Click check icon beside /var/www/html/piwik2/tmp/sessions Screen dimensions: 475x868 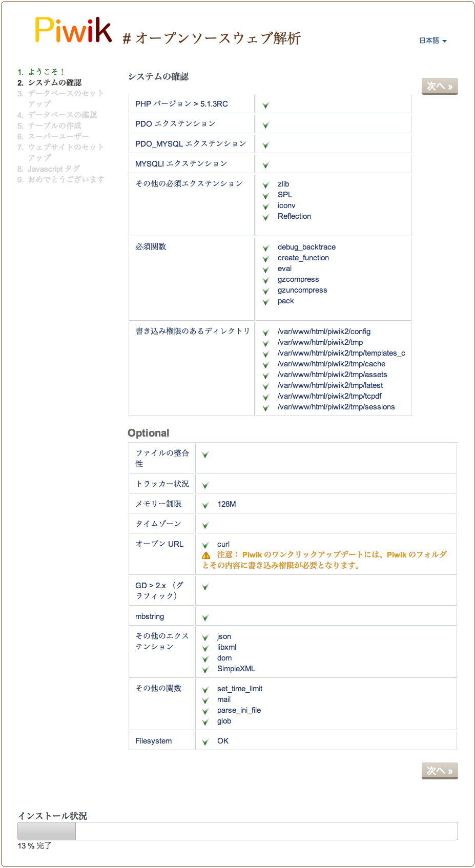click(266, 408)
